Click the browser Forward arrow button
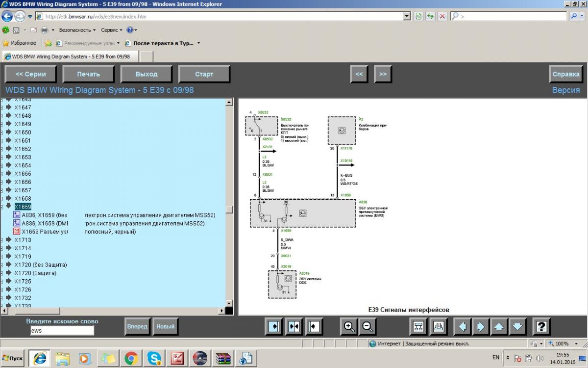 click(x=20, y=16)
